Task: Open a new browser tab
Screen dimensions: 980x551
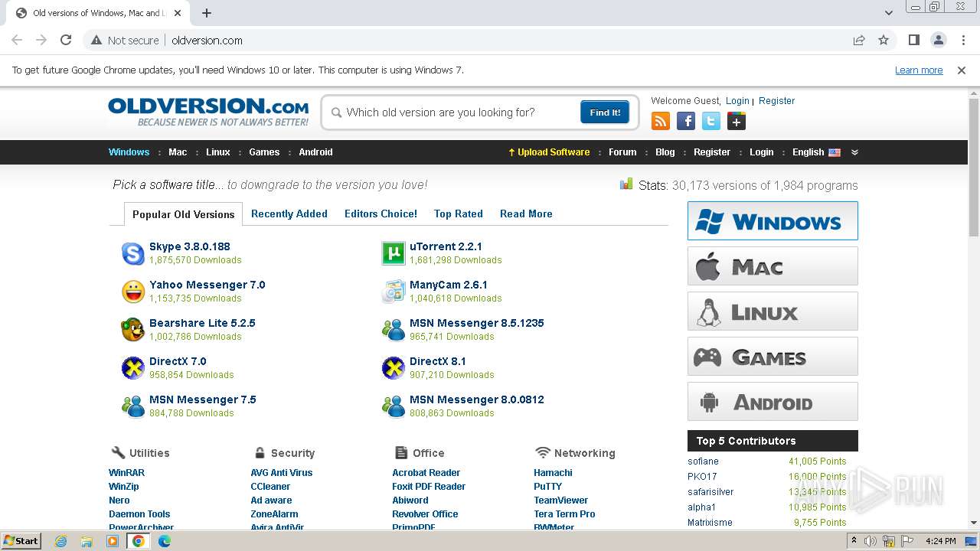Action: (x=207, y=13)
